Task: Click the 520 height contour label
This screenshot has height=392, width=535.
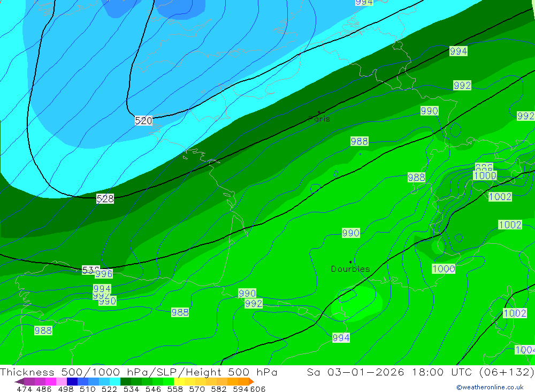Action: tap(143, 120)
